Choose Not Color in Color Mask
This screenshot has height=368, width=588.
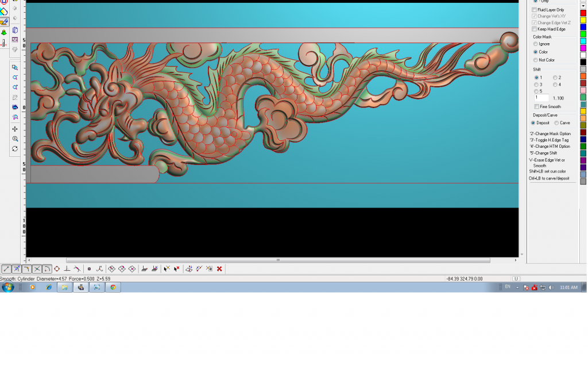536,60
